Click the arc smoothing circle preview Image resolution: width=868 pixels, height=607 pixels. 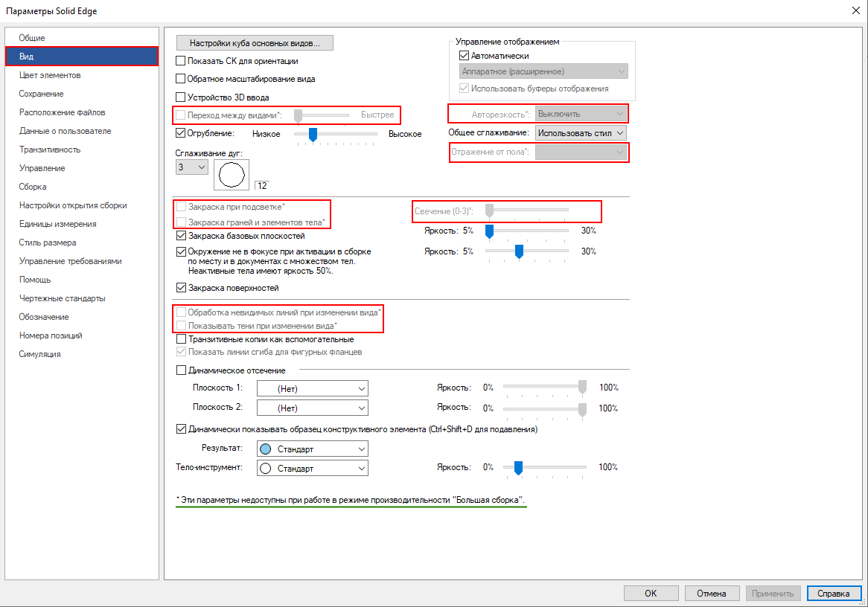pyautogui.click(x=232, y=175)
